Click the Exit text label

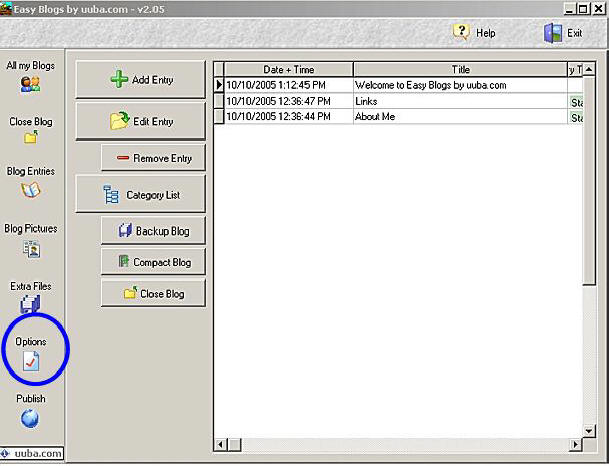(574, 33)
